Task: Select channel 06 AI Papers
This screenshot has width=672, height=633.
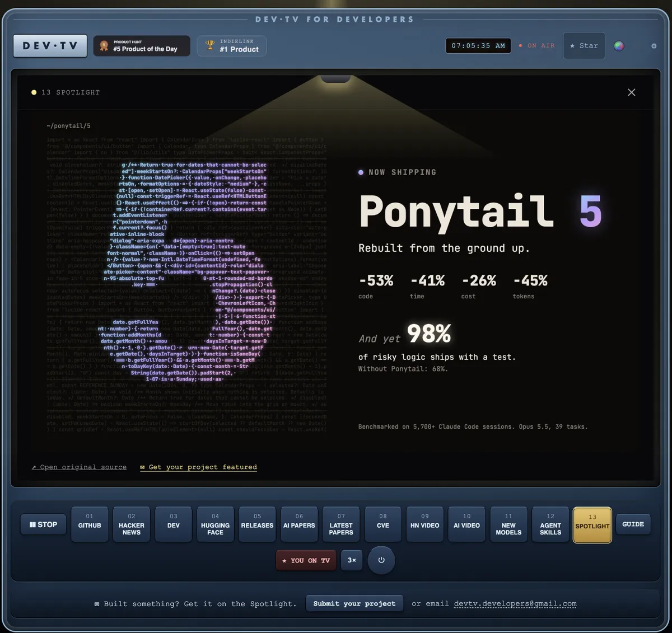Action: (299, 524)
